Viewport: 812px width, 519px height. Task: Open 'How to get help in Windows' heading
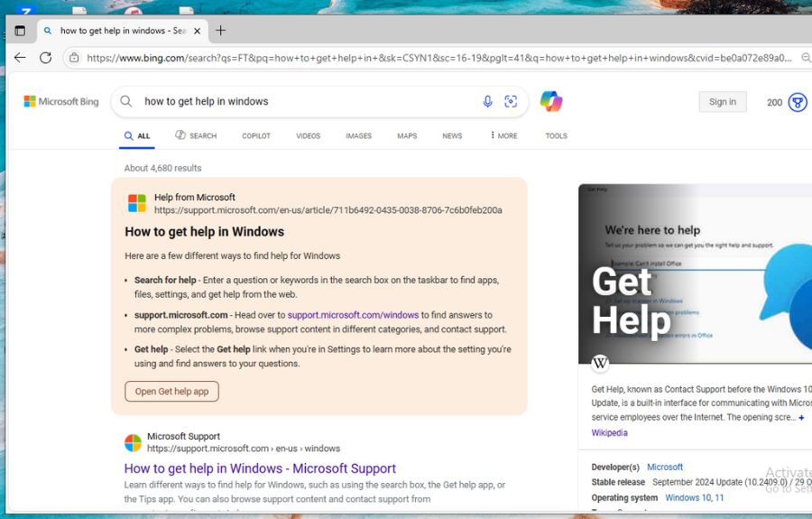click(x=205, y=232)
